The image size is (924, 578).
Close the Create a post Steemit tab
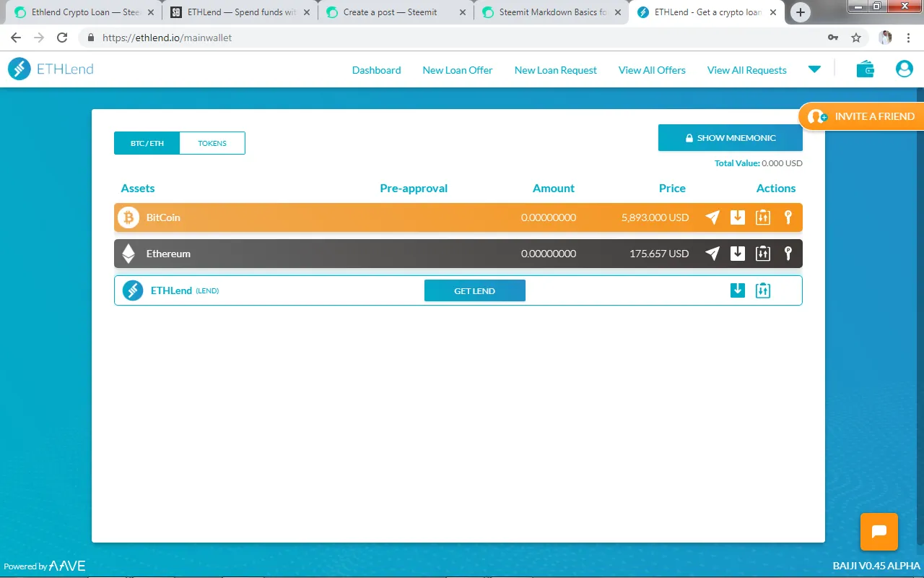(461, 12)
